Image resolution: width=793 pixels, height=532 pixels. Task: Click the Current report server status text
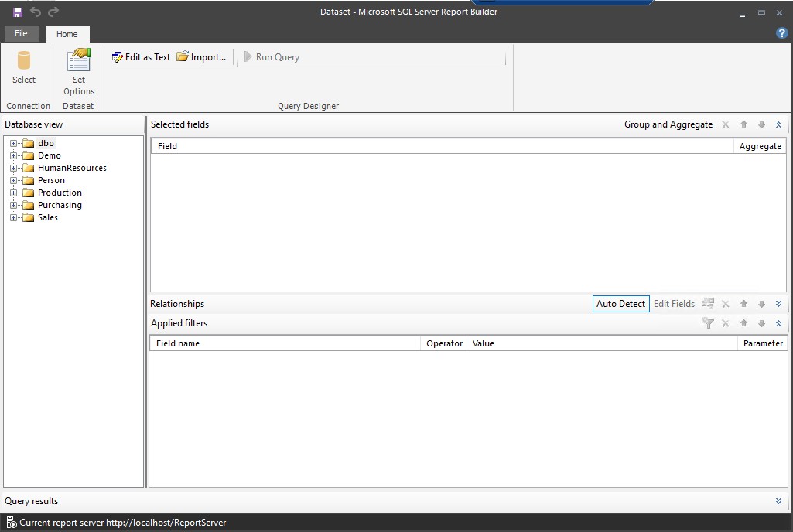(123, 523)
